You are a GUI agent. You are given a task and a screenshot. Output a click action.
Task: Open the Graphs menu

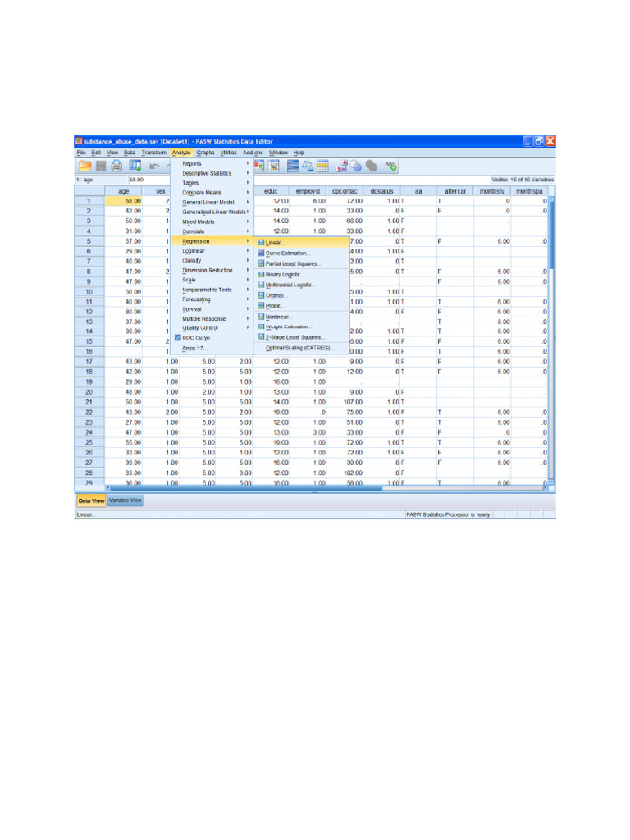pos(205,153)
